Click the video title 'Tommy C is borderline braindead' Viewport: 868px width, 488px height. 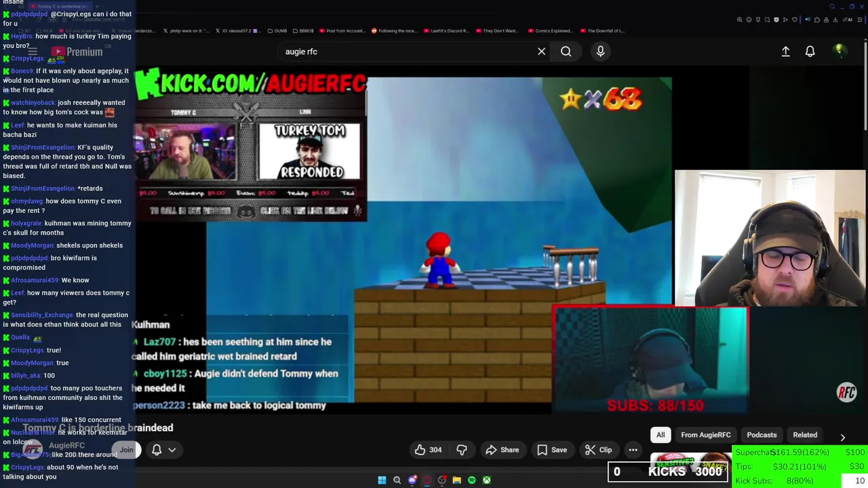pyautogui.click(x=98, y=428)
